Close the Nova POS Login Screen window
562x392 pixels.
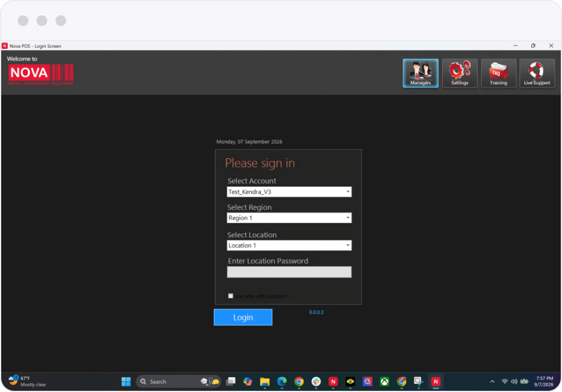click(551, 45)
